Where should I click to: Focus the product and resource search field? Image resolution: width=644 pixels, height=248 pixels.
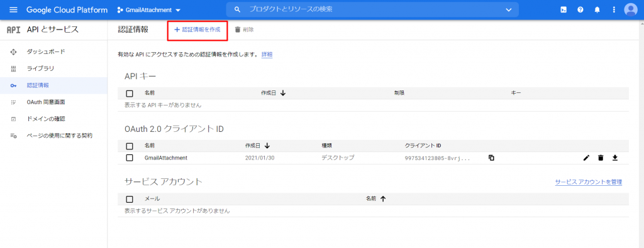(372, 9)
